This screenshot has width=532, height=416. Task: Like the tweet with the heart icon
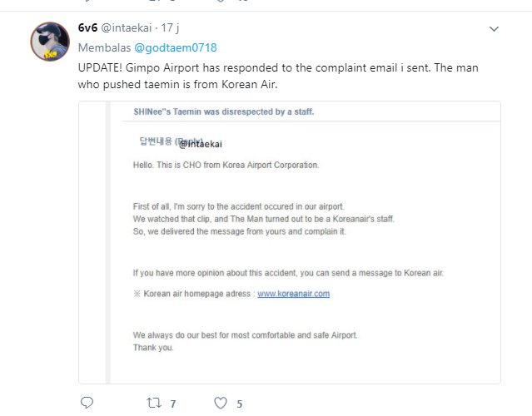pos(221,403)
